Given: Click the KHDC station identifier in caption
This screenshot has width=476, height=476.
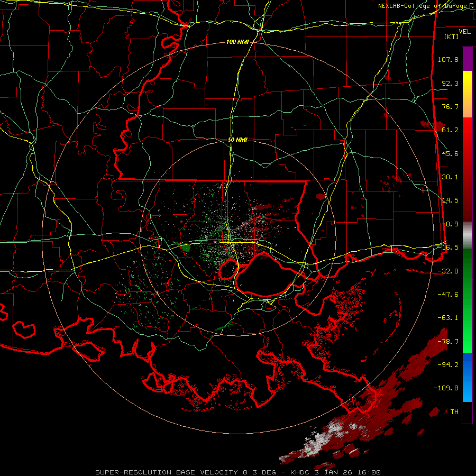Looking at the screenshot, I should click(x=301, y=472).
